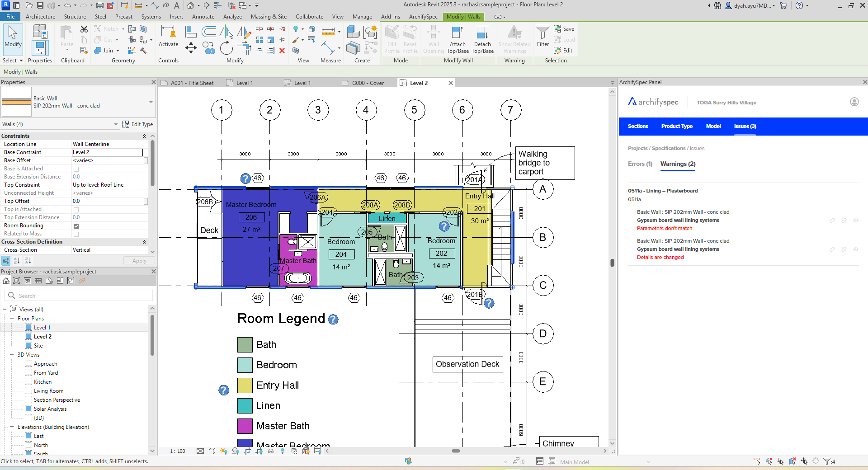Switch to the Architecture ribbon tab
868x470 pixels.
coord(40,17)
